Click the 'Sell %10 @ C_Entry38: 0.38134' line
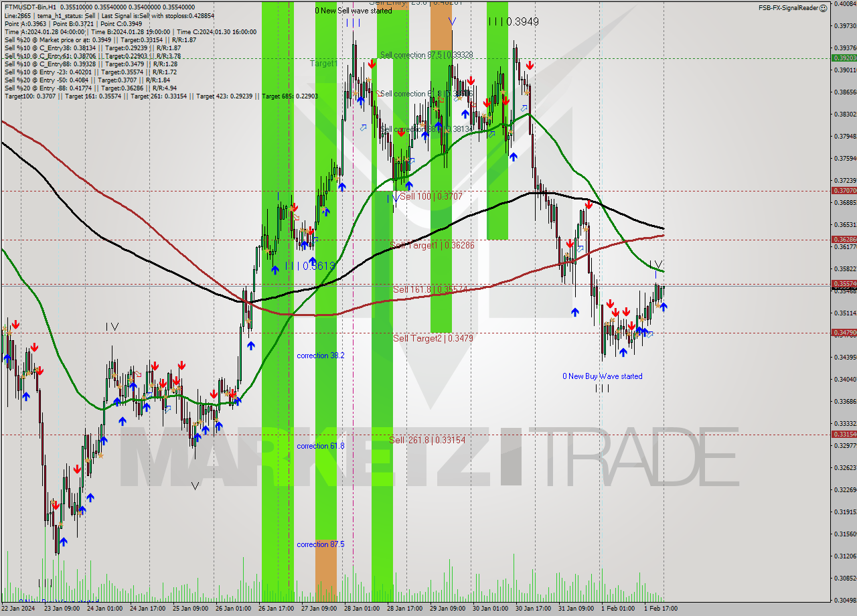Viewport: 857px width, 616px height. click(92, 48)
